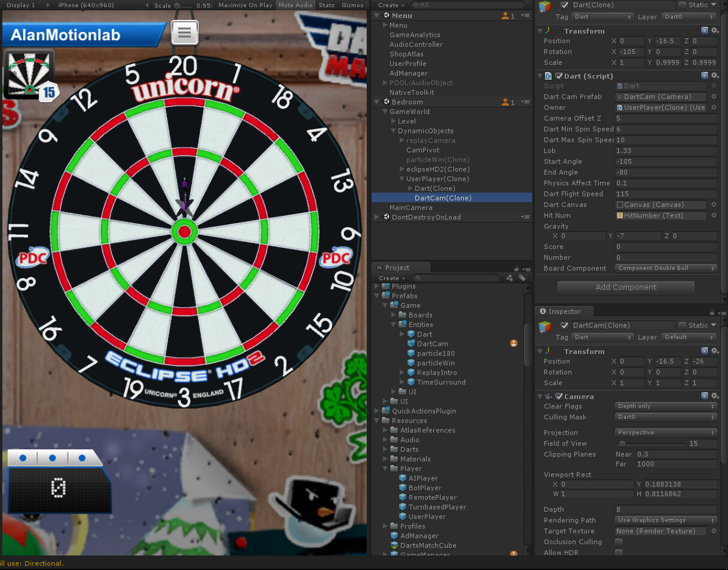Click the cube gameobject icon of DartCam(Clone)
Viewport: 728px width, 570px height.
545,326
